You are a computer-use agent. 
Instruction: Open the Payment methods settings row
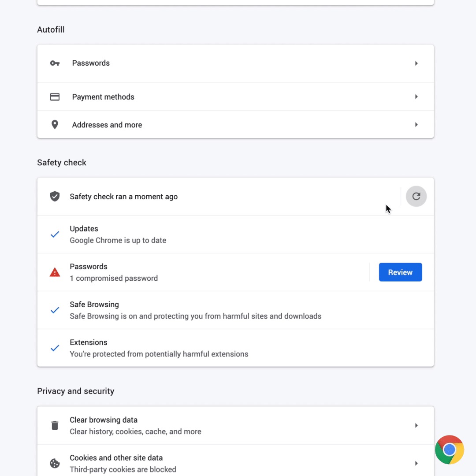(x=103, y=97)
